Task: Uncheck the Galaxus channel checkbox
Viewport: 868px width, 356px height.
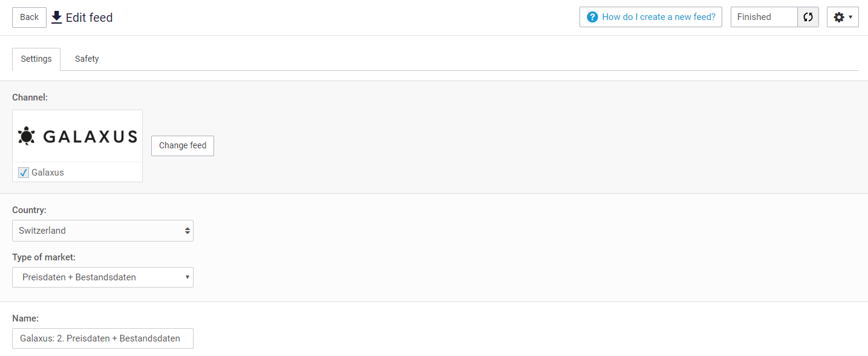Action: (x=24, y=173)
